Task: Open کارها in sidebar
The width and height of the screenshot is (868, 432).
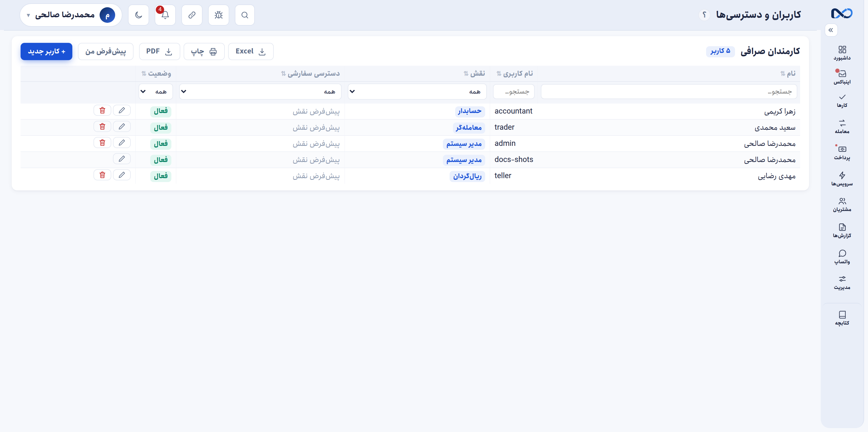Action: [x=842, y=101]
